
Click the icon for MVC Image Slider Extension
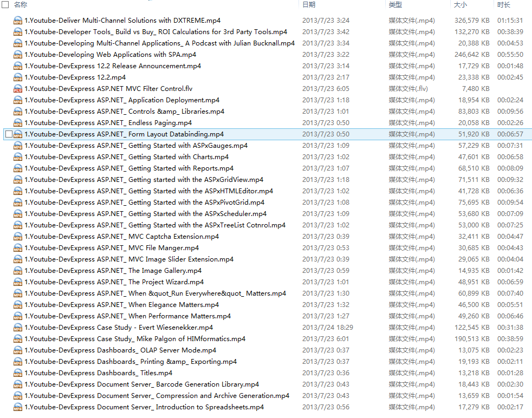pos(18,259)
